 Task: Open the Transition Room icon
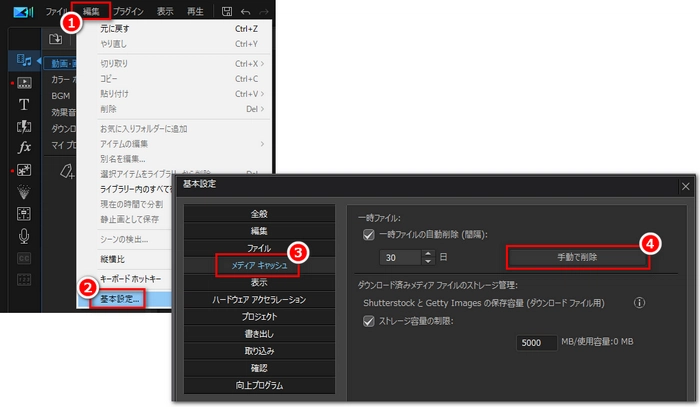point(24,126)
